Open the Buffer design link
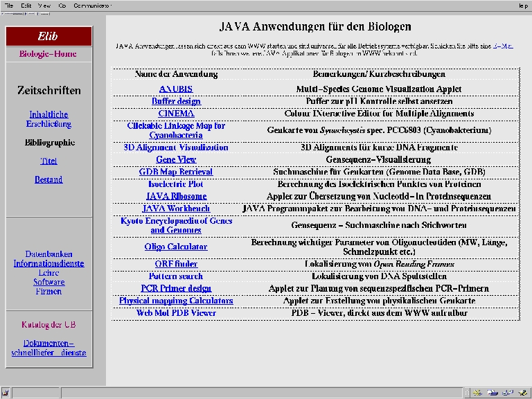Screen dimensions: 532x399 click(x=176, y=101)
